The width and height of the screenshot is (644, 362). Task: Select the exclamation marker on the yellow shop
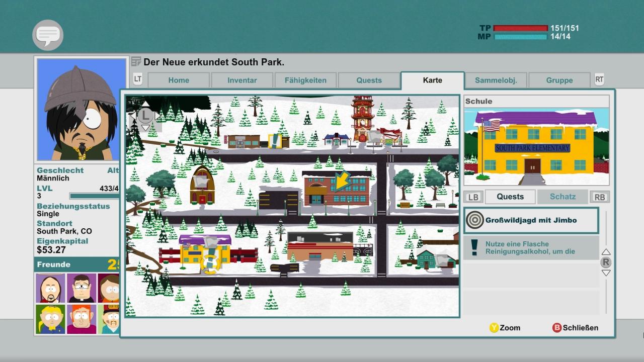click(x=276, y=140)
